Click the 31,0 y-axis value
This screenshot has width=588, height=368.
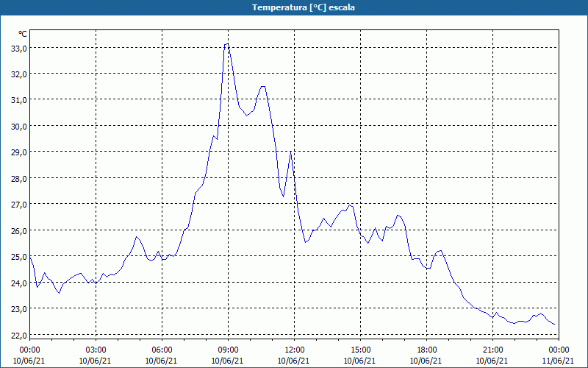point(20,100)
